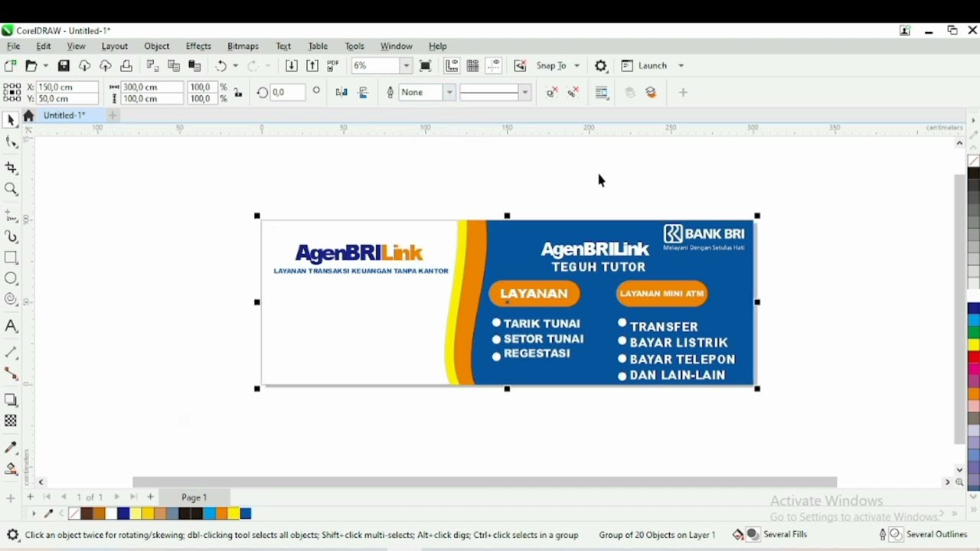Screen dimensions: 980x551
Task: Select the Text tool
Action: click(x=11, y=326)
